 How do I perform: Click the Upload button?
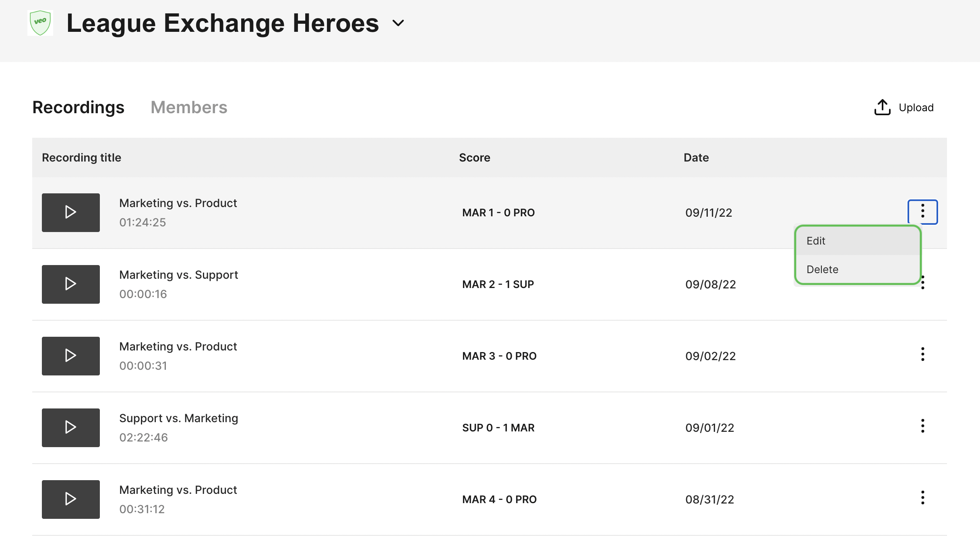(904, 107)
